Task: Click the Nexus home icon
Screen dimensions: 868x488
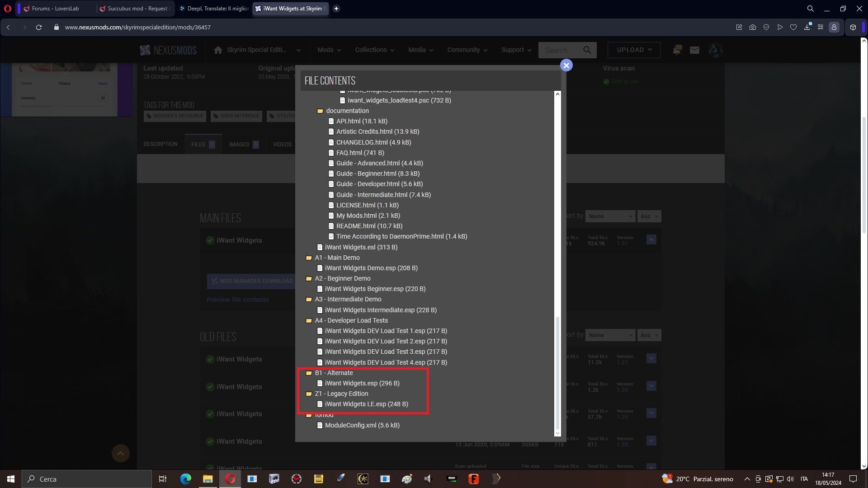Action: tap(218, 50)
